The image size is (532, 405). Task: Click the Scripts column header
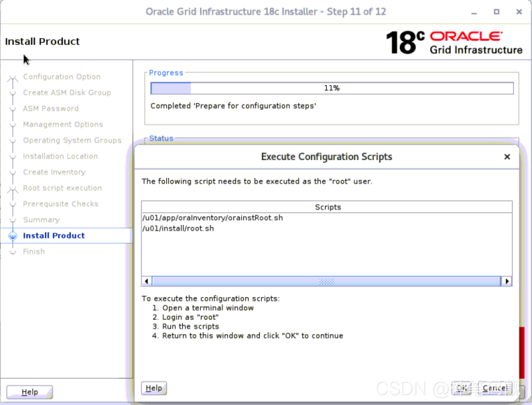pyautogui.click(x=327, y=207)
